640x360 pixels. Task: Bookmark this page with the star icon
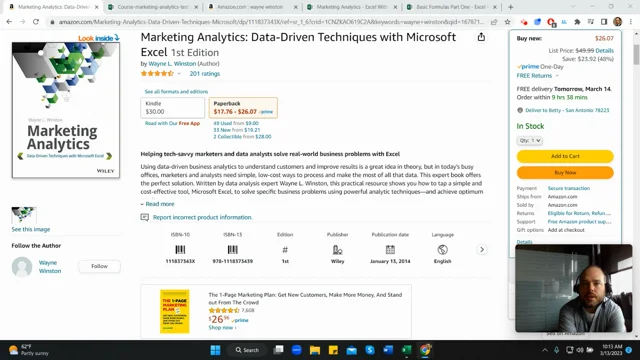coord(507,22)
